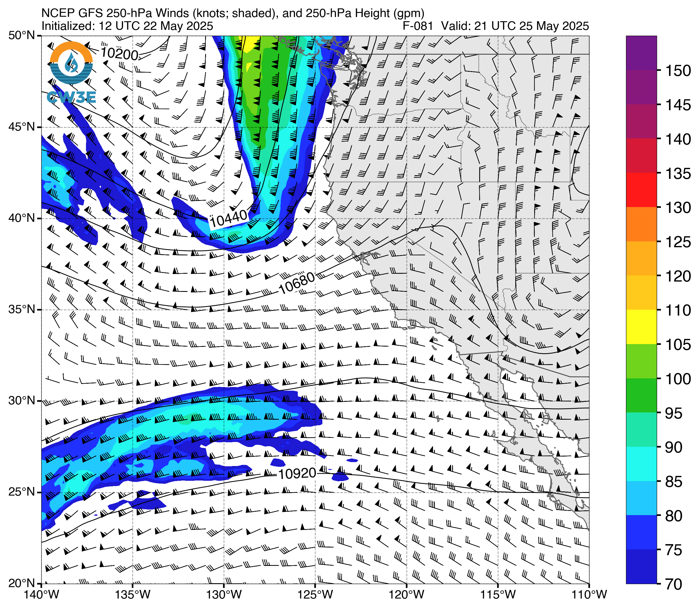This screenshot has height=615, width=700.
Task: Click the 130°W longitude axis label
Action: click(224, 595)
